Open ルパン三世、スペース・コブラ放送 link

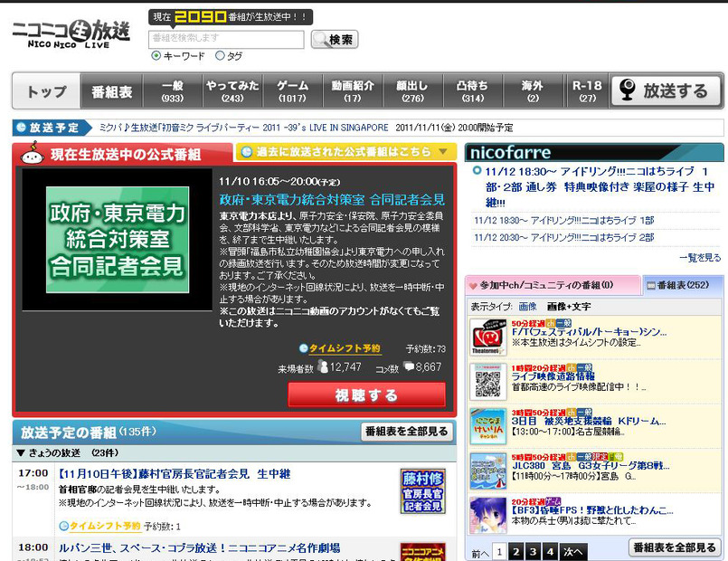click(x=199, y=548)
